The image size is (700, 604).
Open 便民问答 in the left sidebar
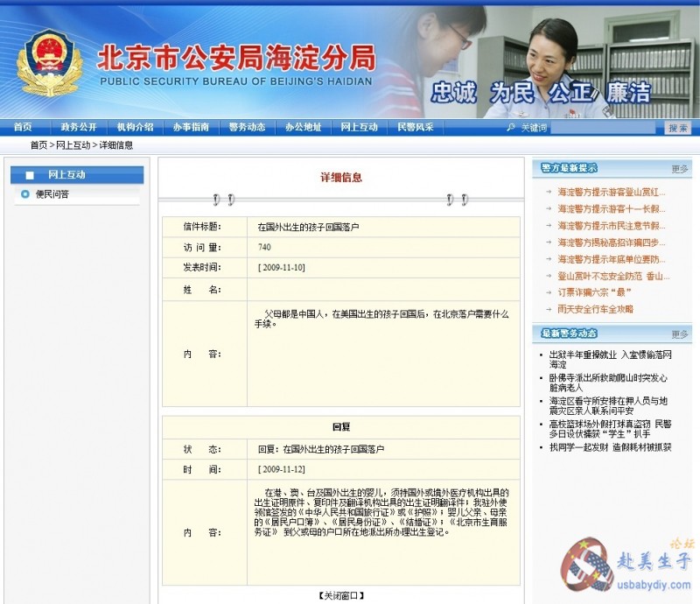coord(52,194)
